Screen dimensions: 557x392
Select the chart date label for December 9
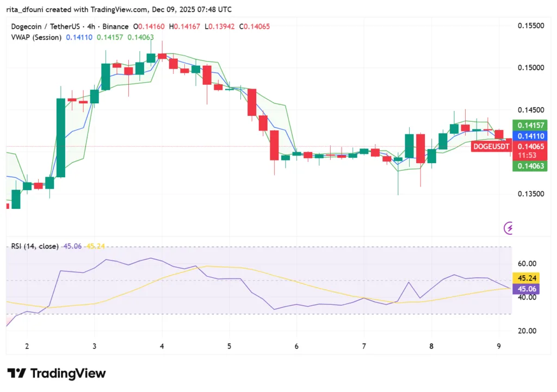tap(499, 346)
